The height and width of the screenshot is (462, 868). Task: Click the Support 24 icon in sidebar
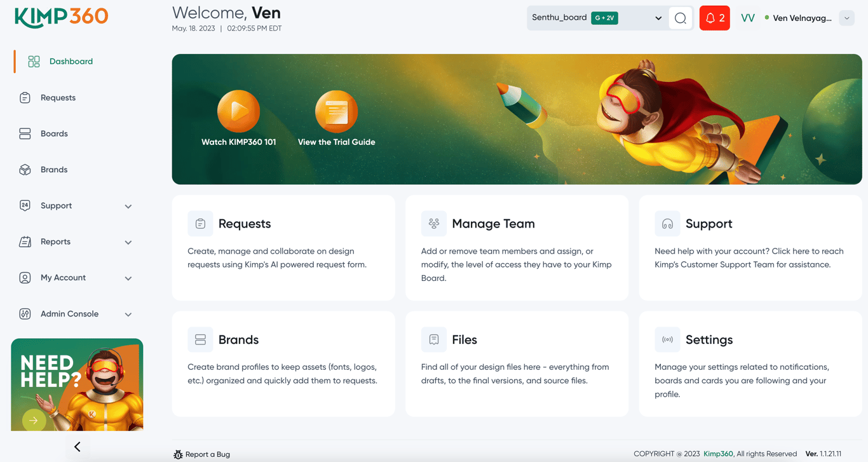click(x=25, y=206)
